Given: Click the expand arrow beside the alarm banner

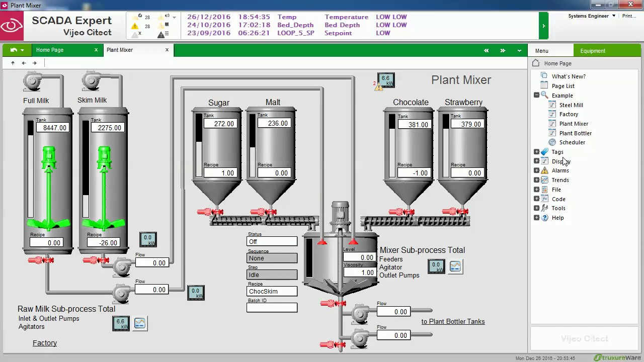Looking at the screenshot, I should tap(543, 25).
